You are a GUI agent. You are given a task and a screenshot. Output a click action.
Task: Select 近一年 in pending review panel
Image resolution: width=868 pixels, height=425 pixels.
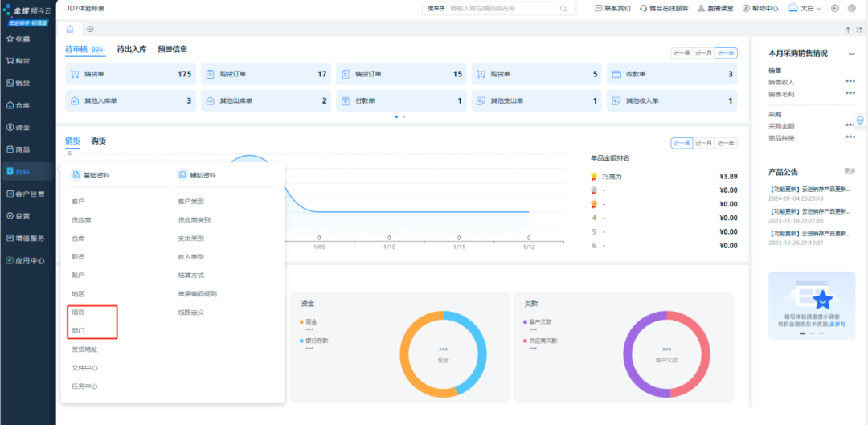tap(726, 53)
